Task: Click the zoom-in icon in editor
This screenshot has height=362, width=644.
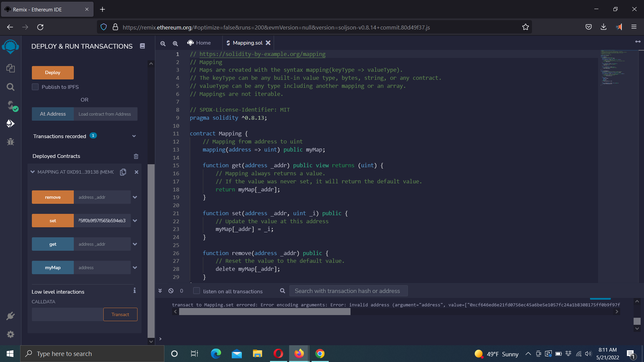Action: [x=175, y=43]
